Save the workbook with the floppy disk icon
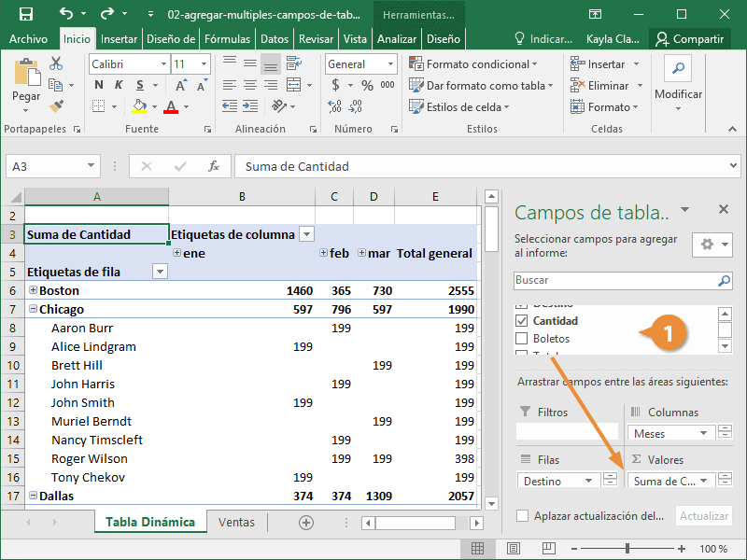This screenshot has width=747, height=560. (26, 14)
